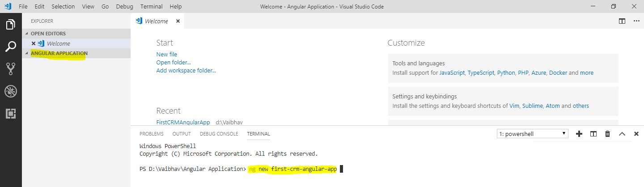Install Python support link
The height and width of the screenshot is (187, 644).
click(x=506, y=72)
